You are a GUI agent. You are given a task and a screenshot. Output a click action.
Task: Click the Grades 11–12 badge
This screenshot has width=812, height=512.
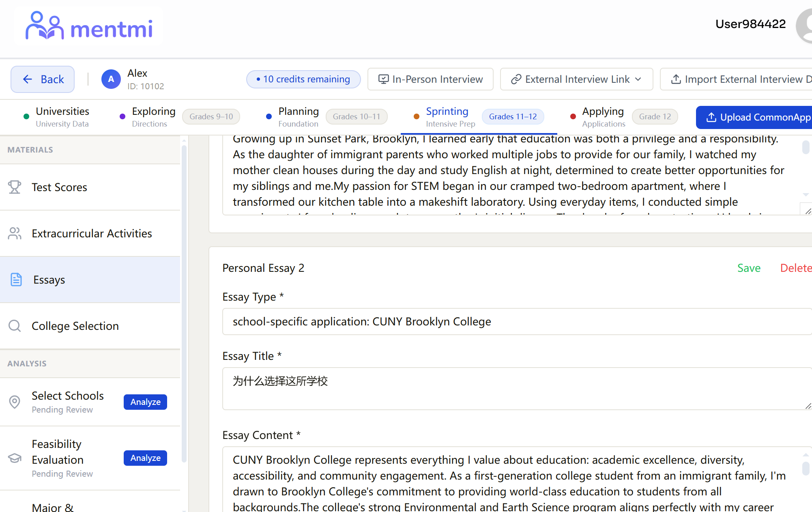tap(513, 117)
